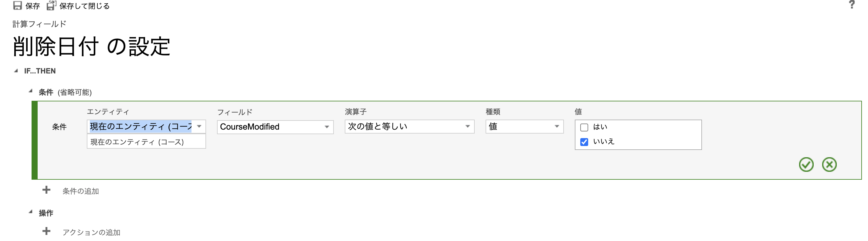Viewport: 868px width, 241px height.
Task: Select 現在のエンティティ (コース) from the suggestion list
Action: 137,142
